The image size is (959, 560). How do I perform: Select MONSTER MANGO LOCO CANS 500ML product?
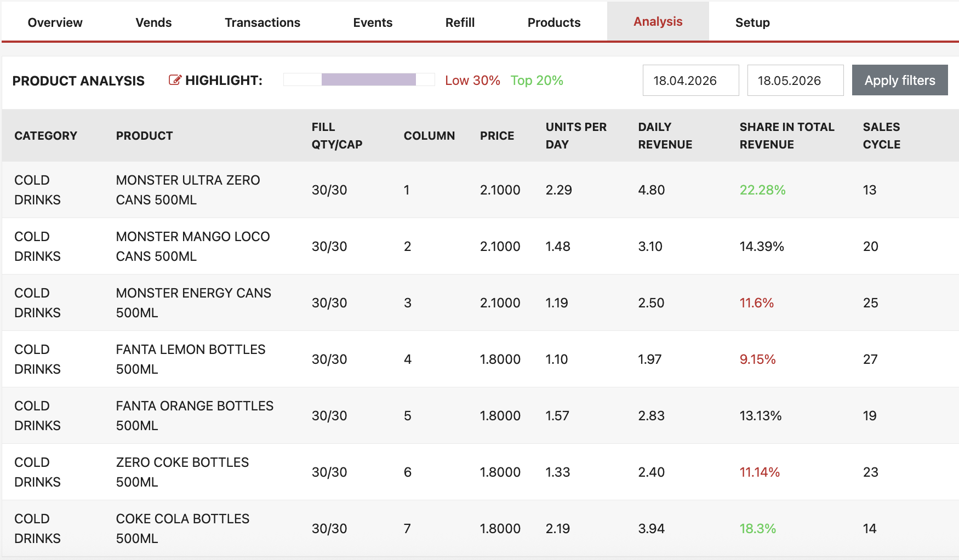(193, 246)
